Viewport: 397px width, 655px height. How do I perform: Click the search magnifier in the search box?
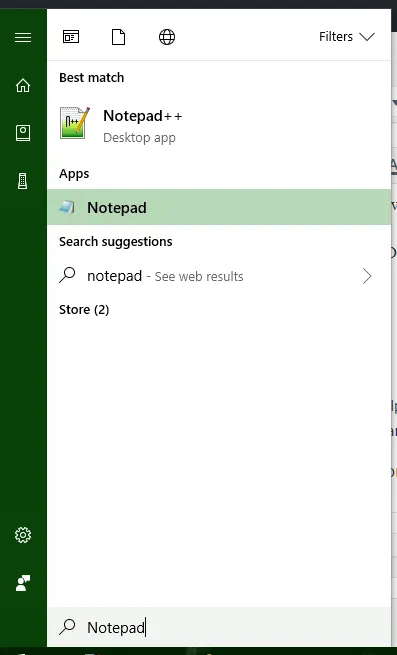coord(67,627)
